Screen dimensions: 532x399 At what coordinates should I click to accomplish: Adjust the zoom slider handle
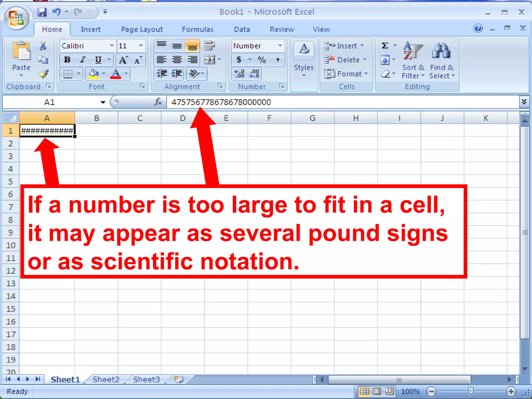[470, 391]
